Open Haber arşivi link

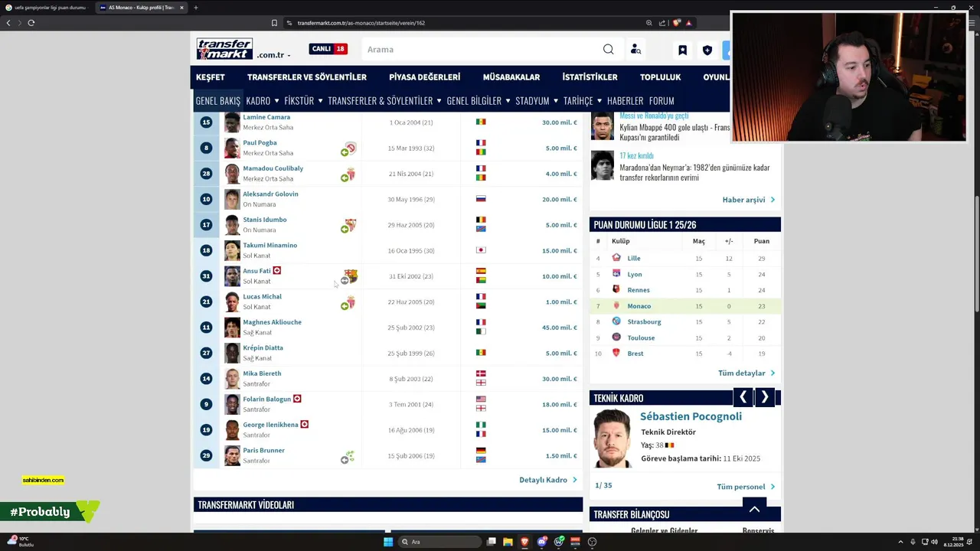point(748,200)
